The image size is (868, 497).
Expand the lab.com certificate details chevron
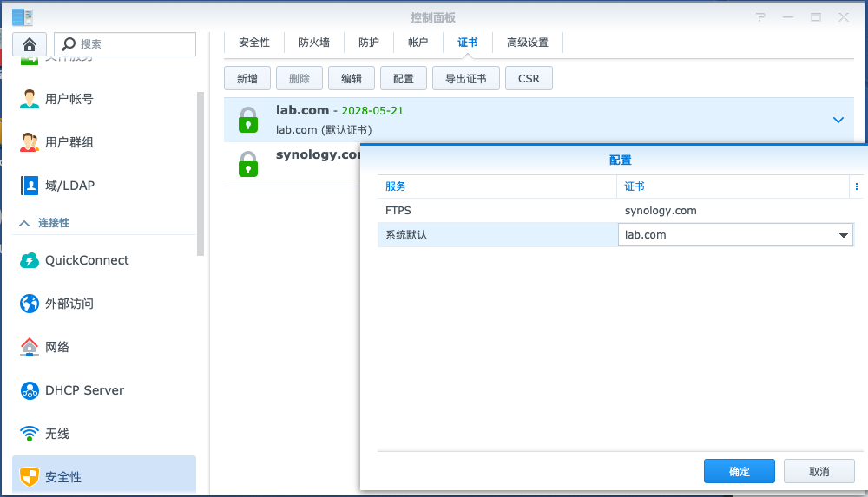[838, 120]
